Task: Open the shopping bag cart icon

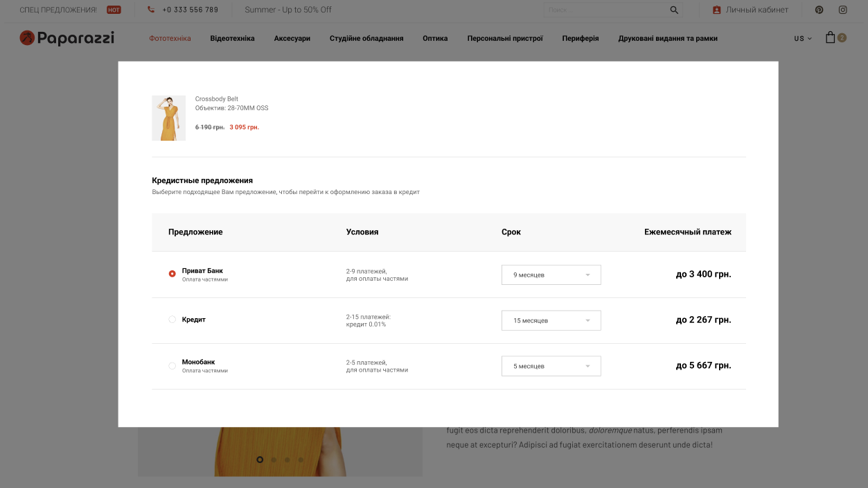Action: point(830,38)
